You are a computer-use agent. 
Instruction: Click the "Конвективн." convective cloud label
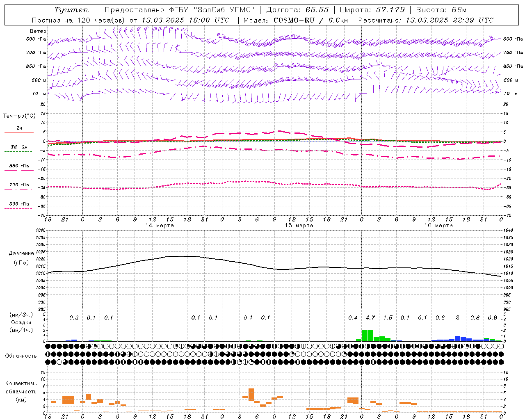point(21,383)
